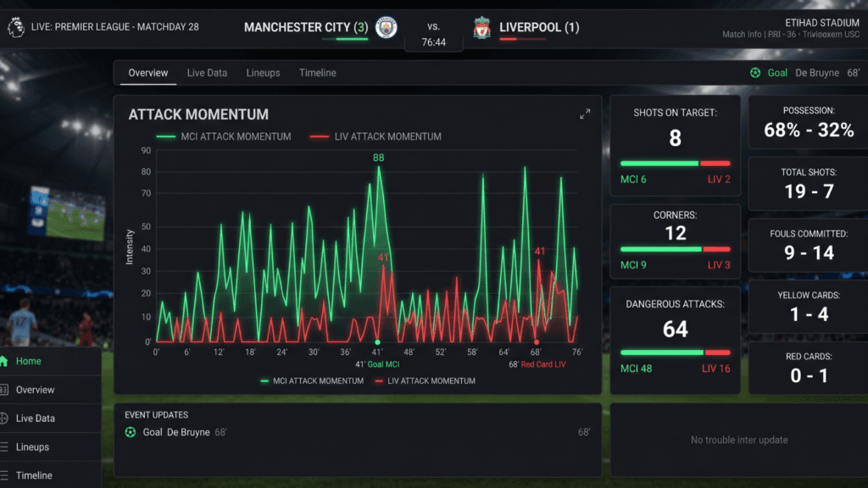This screenshot has height=488, width=868.
Task: Click the Liverpool crest
Action: (481, 27)
